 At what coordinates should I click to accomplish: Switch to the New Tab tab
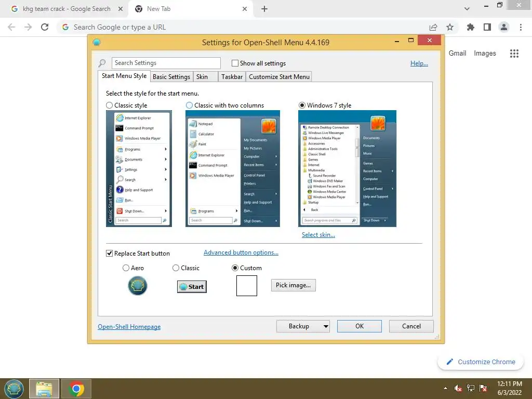pos(190,9)
